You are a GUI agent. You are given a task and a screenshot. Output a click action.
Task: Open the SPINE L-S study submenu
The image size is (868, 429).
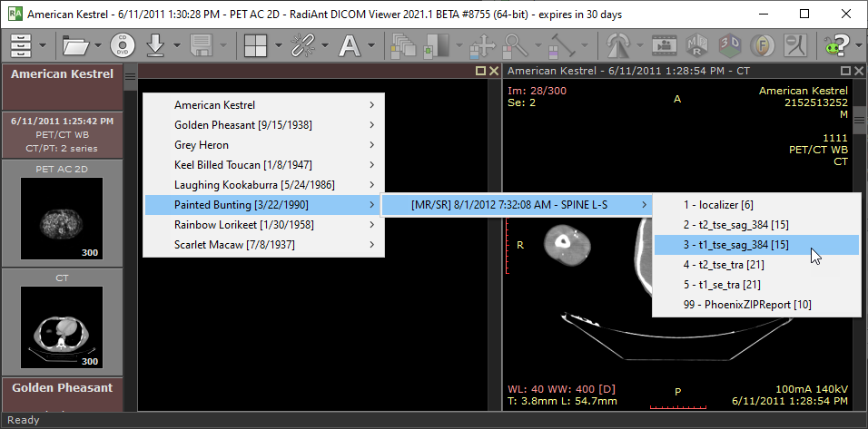tap(517, 205)
